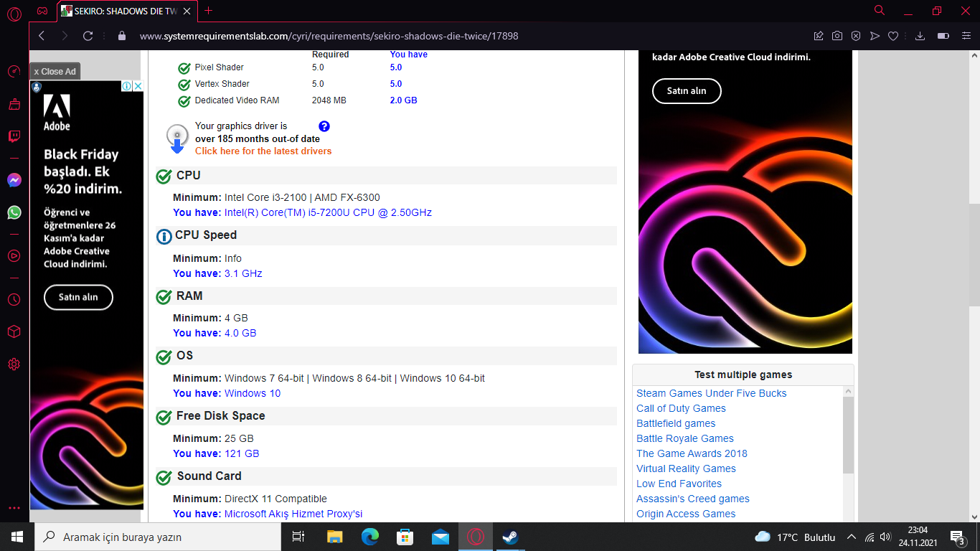Click the 'Microsoft Akış Hizmet Proxy'si' text
980x551 pixels.
[x=293, y=514]
